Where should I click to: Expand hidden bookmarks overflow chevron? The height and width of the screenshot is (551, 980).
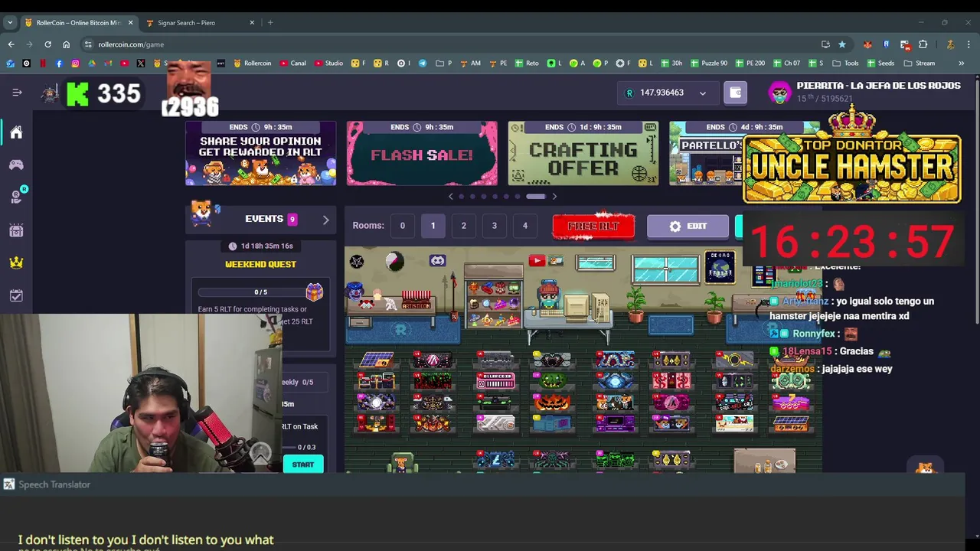(x=962, y=64)
